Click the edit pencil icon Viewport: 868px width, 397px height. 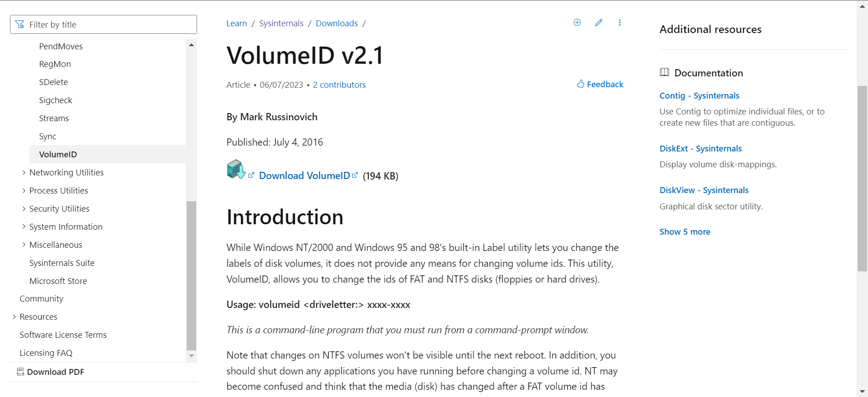(599, 23)
